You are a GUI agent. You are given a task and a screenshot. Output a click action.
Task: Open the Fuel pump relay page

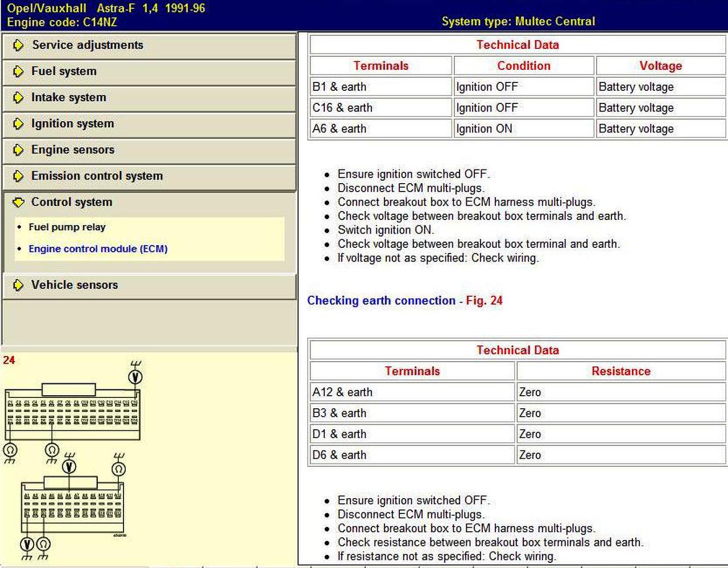point(67,227)
